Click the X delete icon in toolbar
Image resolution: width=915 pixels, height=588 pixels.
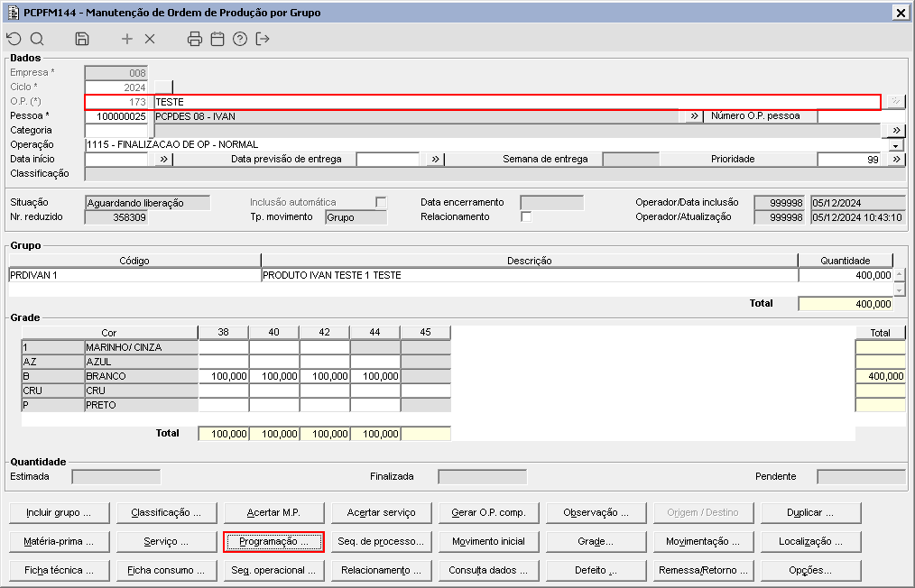click(150, 39)
